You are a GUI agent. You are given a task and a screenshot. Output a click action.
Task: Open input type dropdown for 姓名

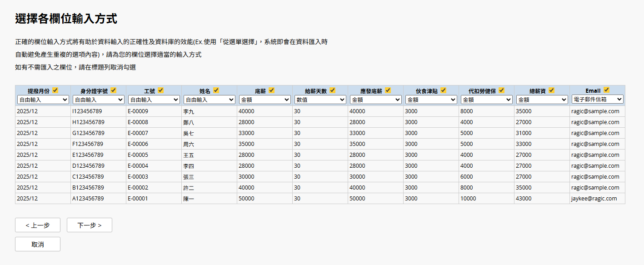pyautogui.click(x=209, y=100)
